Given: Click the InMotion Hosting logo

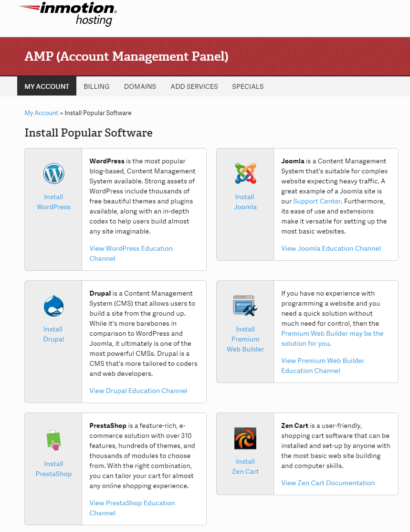Looking at the screenshot, I should [x=68, y=14].
